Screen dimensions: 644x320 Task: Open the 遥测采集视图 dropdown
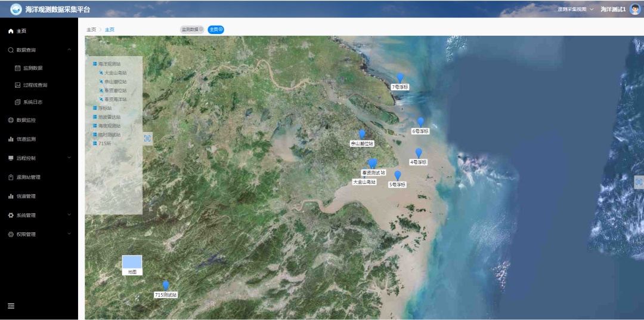click(575, 9)
